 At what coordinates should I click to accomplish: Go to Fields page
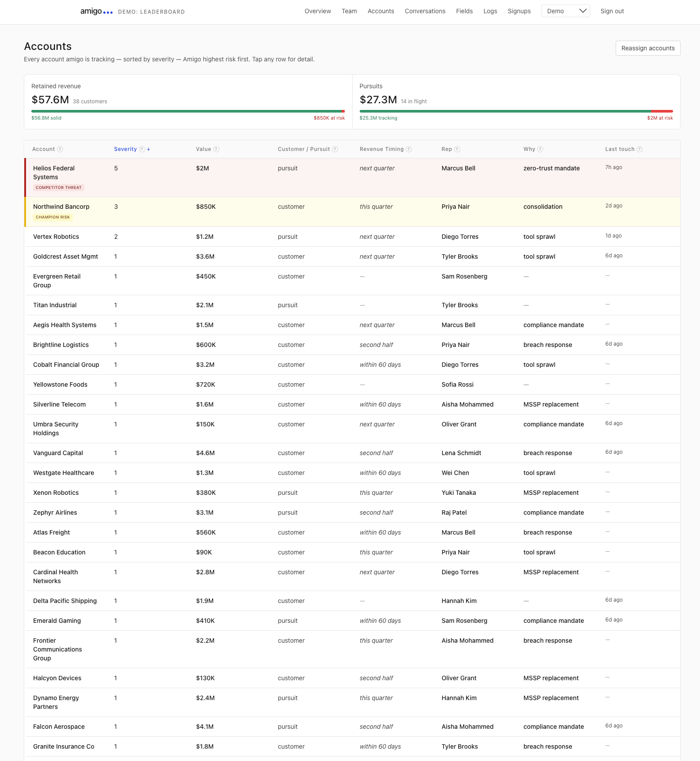(x=464, y=11)
